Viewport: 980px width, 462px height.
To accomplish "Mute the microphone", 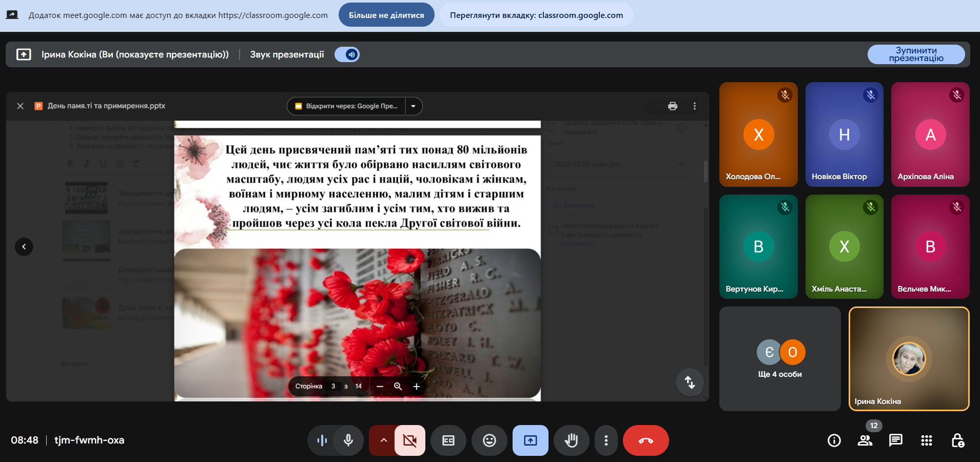I will tap(348, 440).
